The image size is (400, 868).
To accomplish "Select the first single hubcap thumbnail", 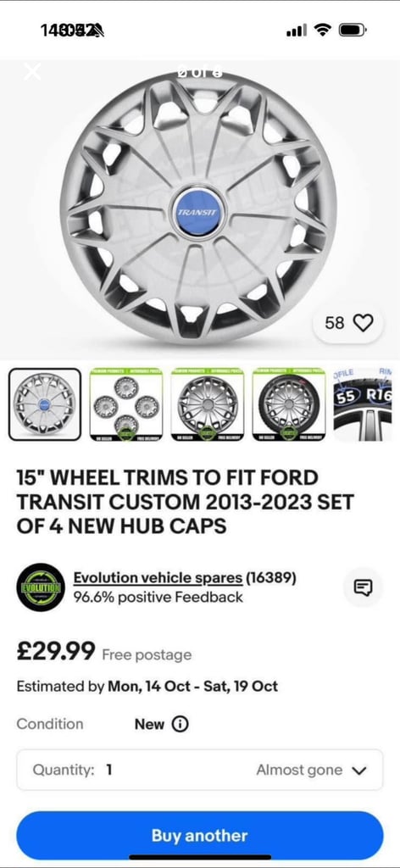I will point(45,404).
